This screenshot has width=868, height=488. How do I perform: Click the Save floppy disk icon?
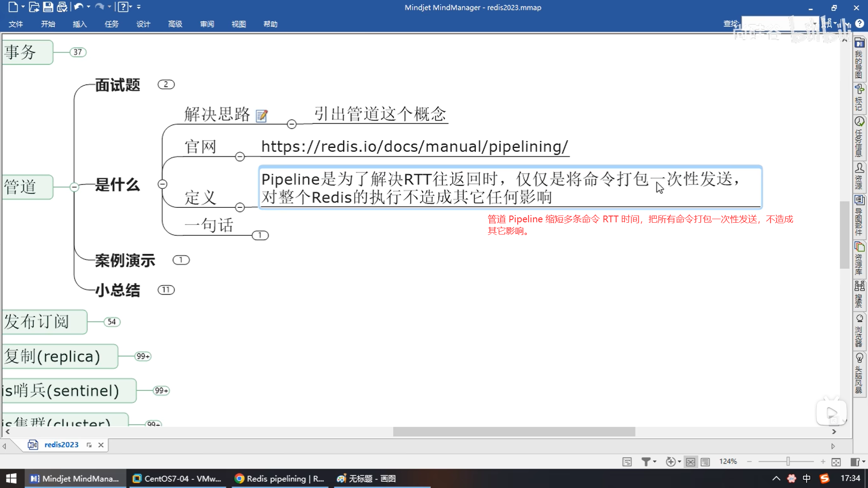coord(48,7)
